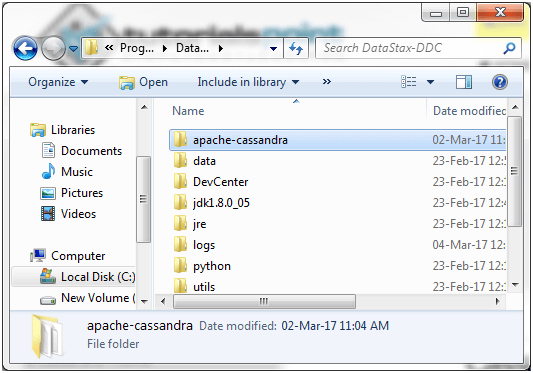533x373 pixels.
Task: Show additional toolbar commands overflow
Action: click(327, 82)
